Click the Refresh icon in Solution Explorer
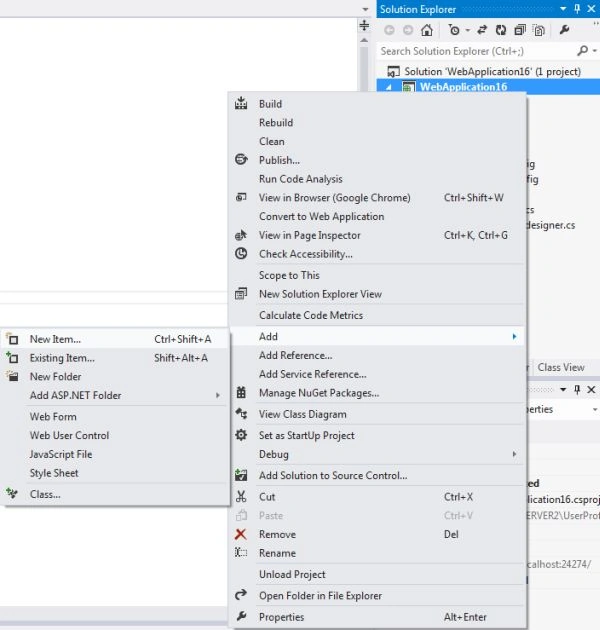Screen dimensions: 600x630 (x=501, y=30)
